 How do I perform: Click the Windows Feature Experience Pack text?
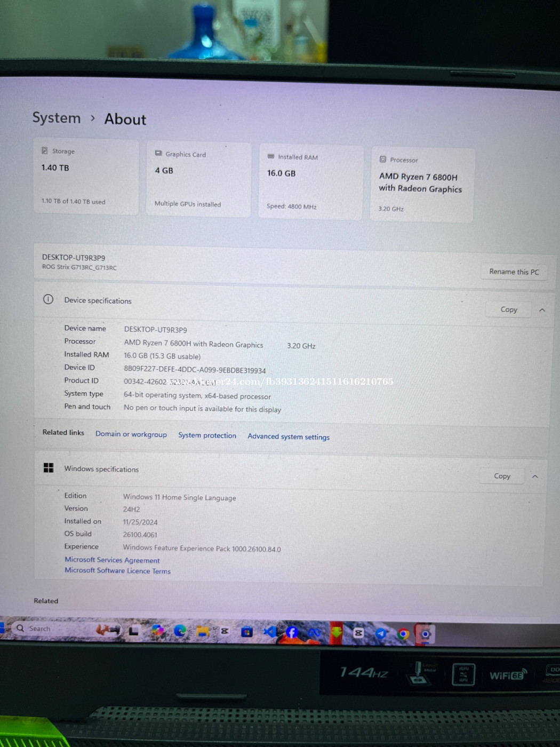click(202, 548)
